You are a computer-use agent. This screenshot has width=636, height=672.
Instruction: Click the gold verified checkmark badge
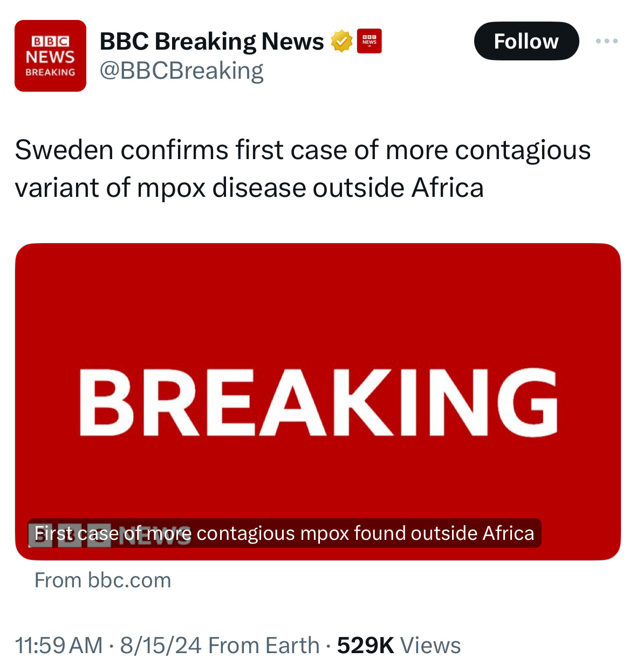coord(341,42)
